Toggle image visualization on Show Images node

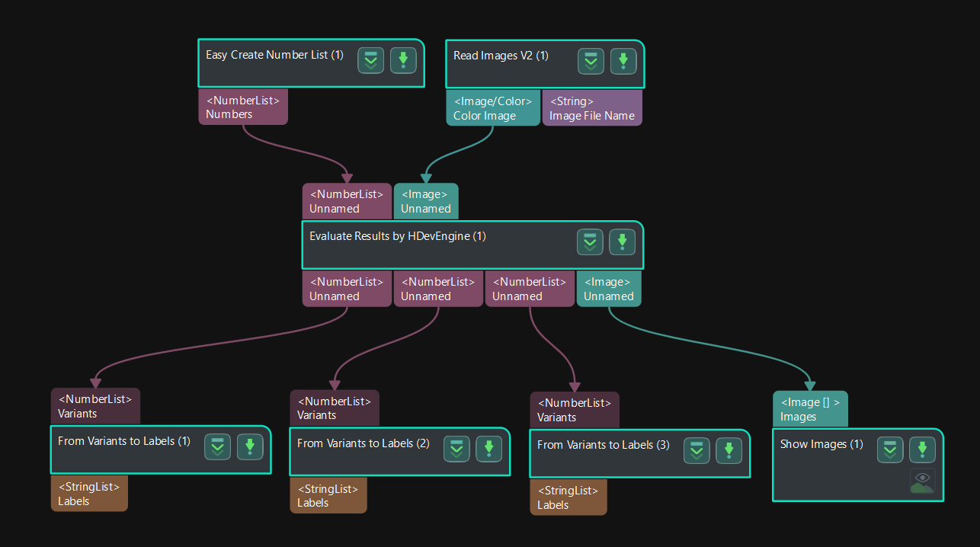(922, 481)
